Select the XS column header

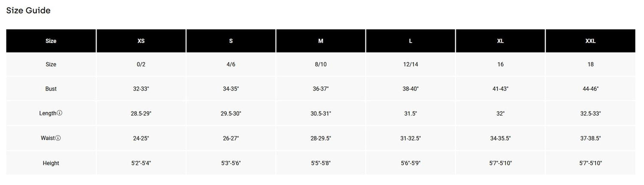pos(141,41)
